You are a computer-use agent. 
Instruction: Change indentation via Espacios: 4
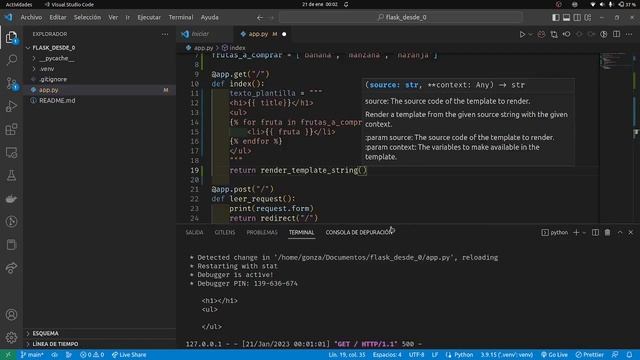pyautogui.click(x=387, y=355)
